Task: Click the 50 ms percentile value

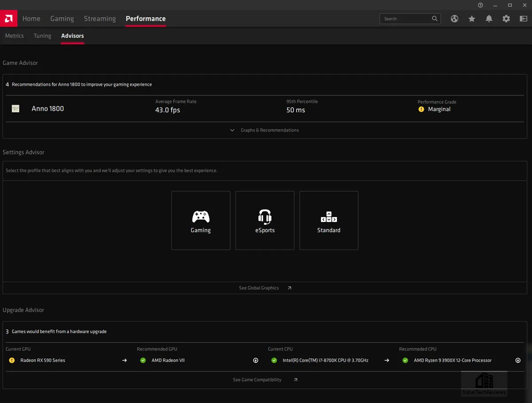Action: (x=296, y=110)
